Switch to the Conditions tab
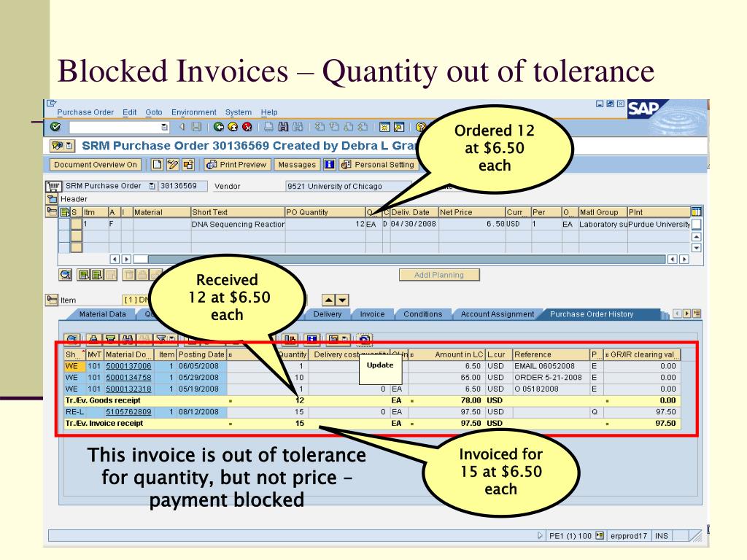Screen dimensions: 747x560 point(422,314)
